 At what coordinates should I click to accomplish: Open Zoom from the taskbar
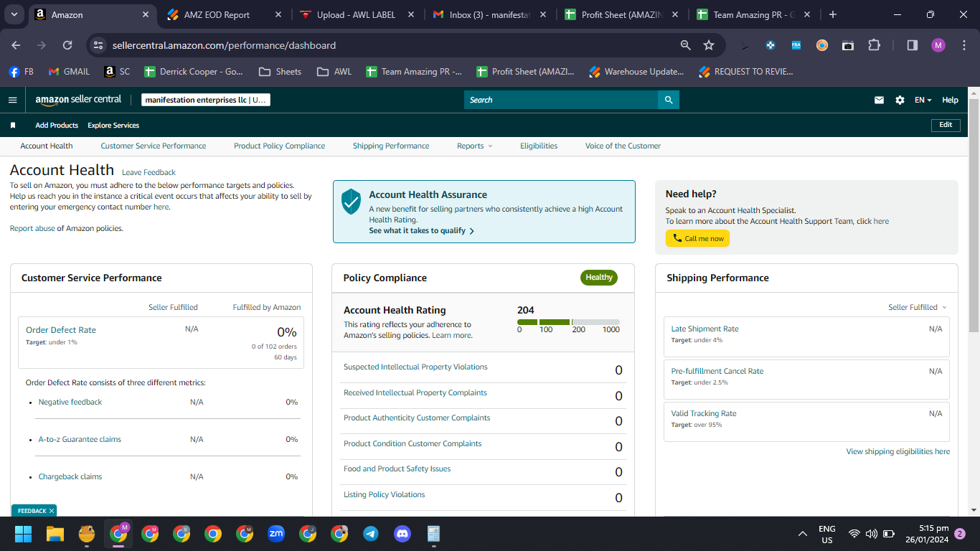click(x=275, y=534)
